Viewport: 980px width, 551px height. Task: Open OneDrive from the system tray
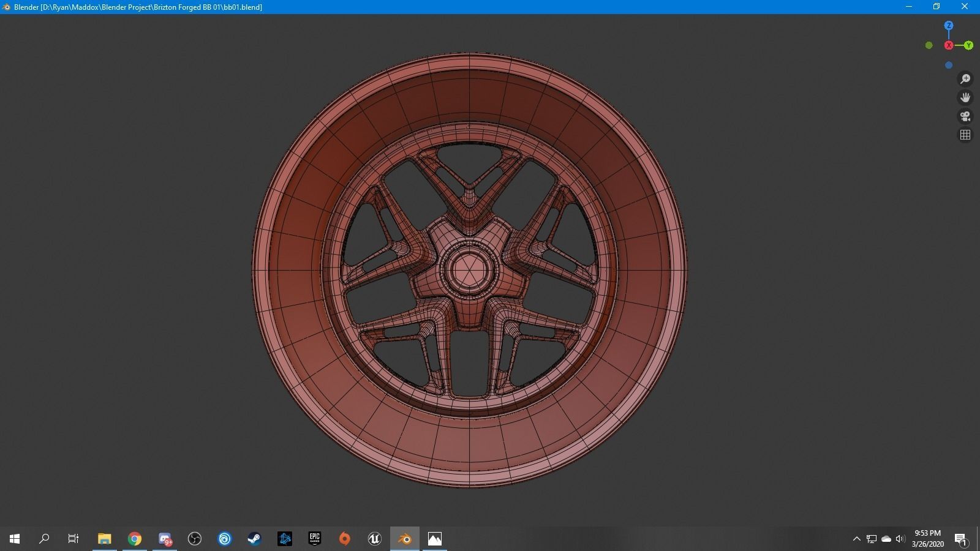point(886,539)
